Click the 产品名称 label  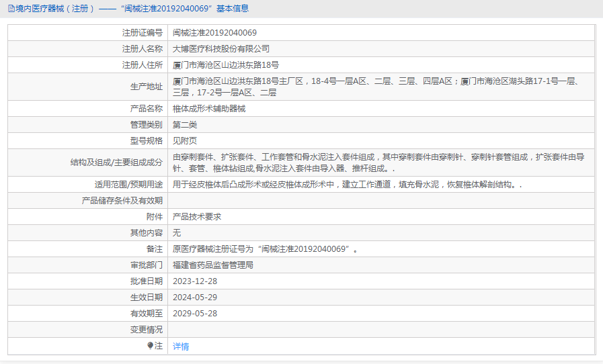pyautogui.click(x=147, y=109)
